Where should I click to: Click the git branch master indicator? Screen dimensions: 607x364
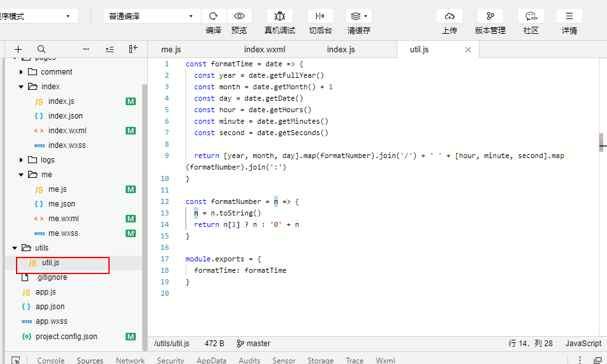tap(254, 344)
